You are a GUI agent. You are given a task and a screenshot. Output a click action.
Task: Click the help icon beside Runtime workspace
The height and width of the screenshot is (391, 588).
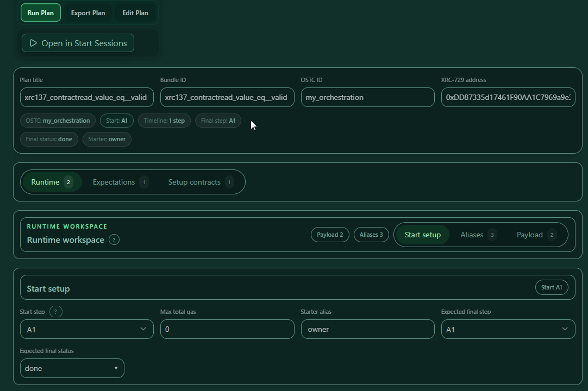point(114,239)
